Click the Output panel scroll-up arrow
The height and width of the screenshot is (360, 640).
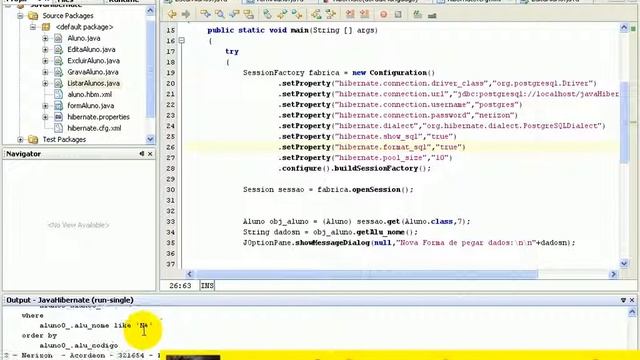[x=632, y=313]
